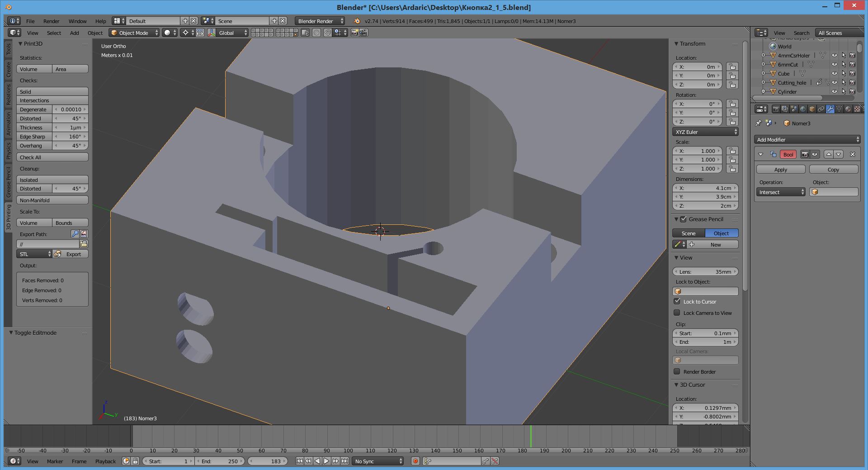This screenshot has width=868, height=470.
Task: Switch to Render properties tab icon
Action: point(776,109)
